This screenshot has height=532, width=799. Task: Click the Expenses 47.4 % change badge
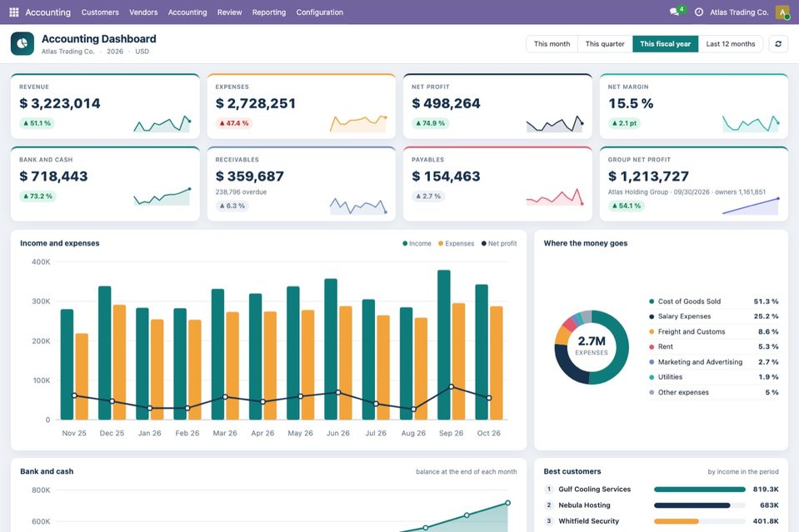[234, 123]
